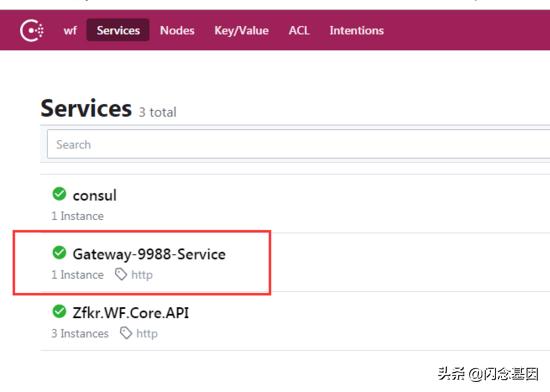The image size is (550, 392).
Task: Open the Nodes tab
Action: (177, 31)
